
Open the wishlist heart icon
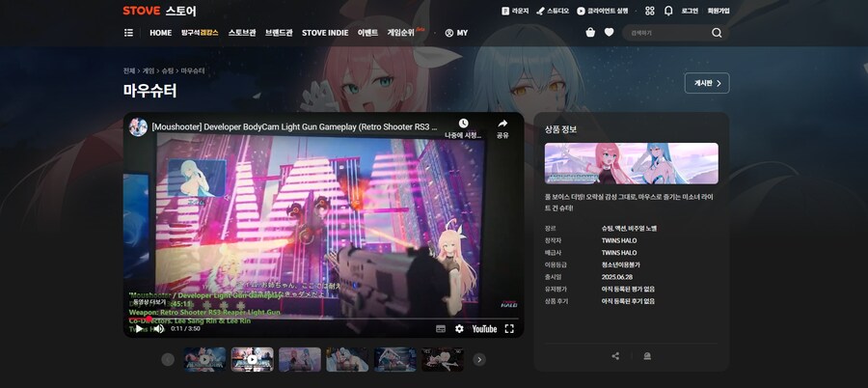[x=609, y=33]
